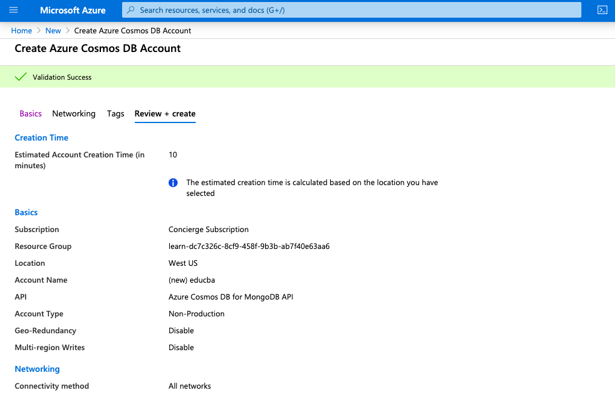Click the green validation checkmark icon
Image resolution: width=615 pixels, height=393 pixels.
point(20,77)
